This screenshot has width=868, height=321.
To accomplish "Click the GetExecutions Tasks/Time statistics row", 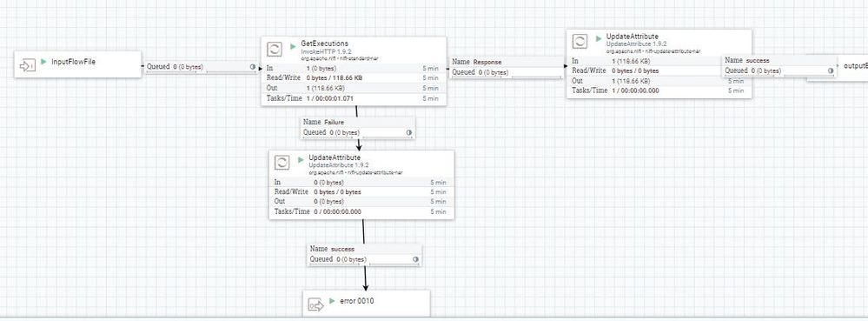I will (354, 98).
